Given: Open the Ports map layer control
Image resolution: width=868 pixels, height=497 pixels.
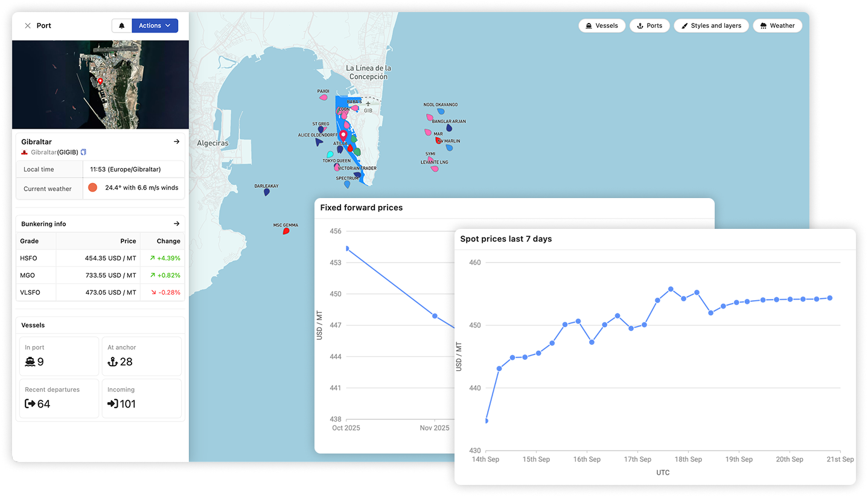Looking at the screenshot, I should pyautogui.click(x=649, y=25).
